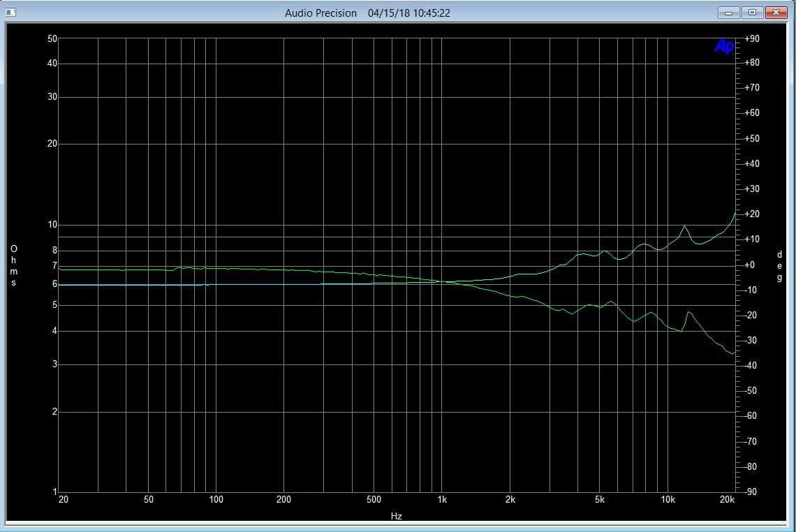Click the +50 degree axis label
This screenshot has width=796, height=532.
752,138
